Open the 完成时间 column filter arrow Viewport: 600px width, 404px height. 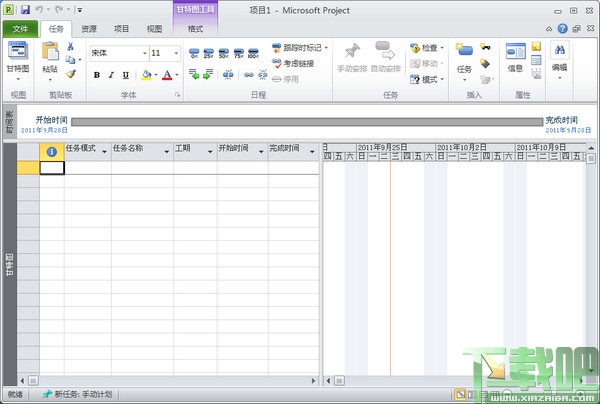coord(312,152)
